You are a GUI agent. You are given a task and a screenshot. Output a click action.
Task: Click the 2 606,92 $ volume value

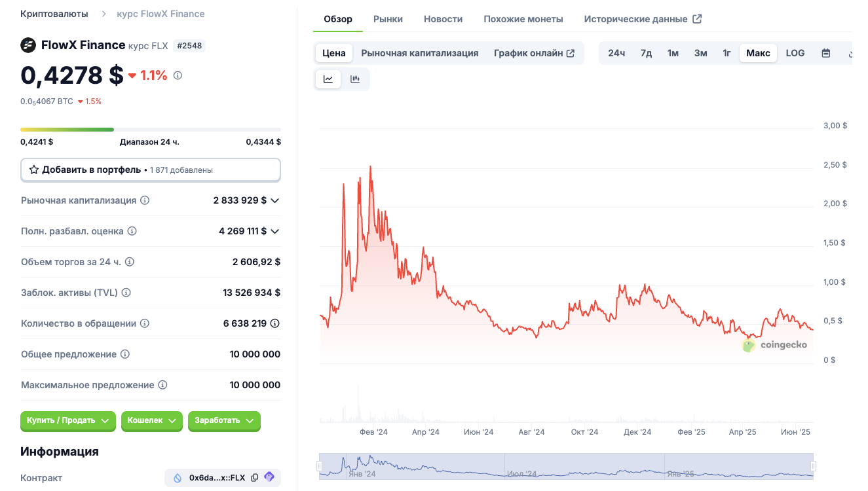256,262
